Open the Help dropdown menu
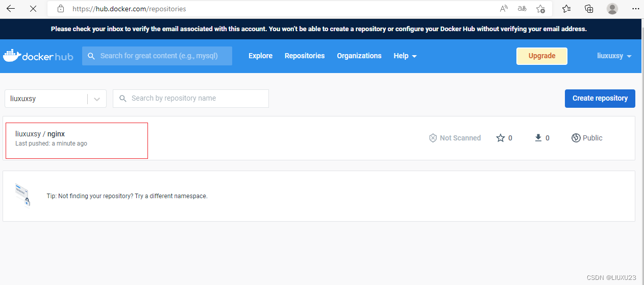The image size is (644, 285). coord(405,56)
